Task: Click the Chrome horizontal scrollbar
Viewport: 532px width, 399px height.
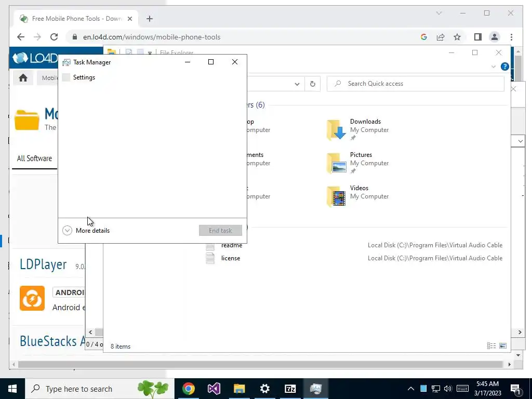Action: [x=260, y=364]
